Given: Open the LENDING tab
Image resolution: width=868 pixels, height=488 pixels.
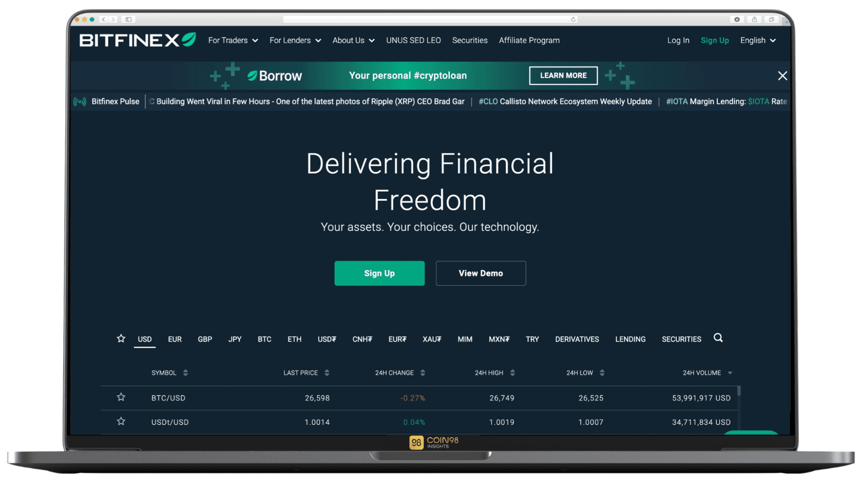Looking at the screenshot, I should (630, 339).
